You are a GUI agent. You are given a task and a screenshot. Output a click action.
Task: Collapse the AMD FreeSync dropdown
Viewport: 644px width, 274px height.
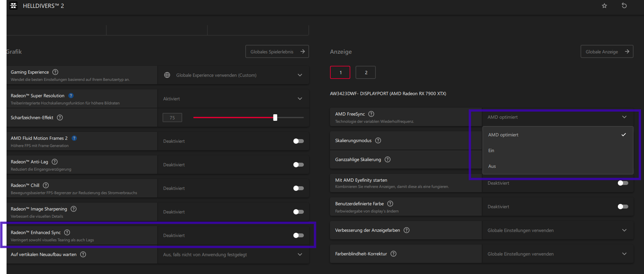pos(558,117)
